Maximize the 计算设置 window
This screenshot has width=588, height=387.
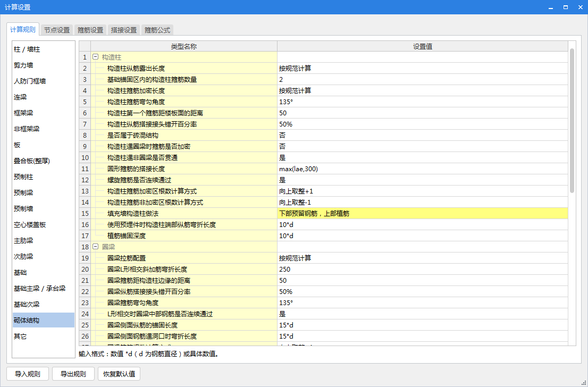[x=566, y=7]
